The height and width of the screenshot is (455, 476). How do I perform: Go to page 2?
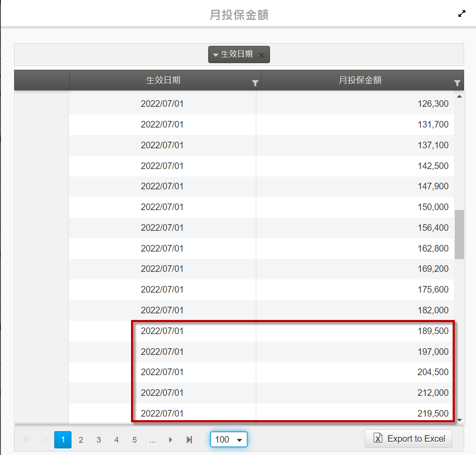click(x=81, y=440)
